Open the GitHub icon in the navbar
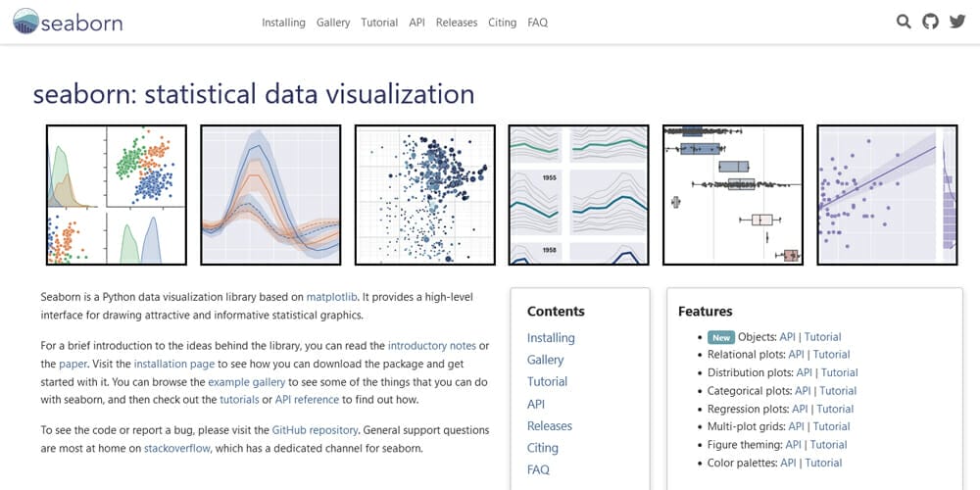980x490 pixels. pyautogui.click(x=931, y=22)
